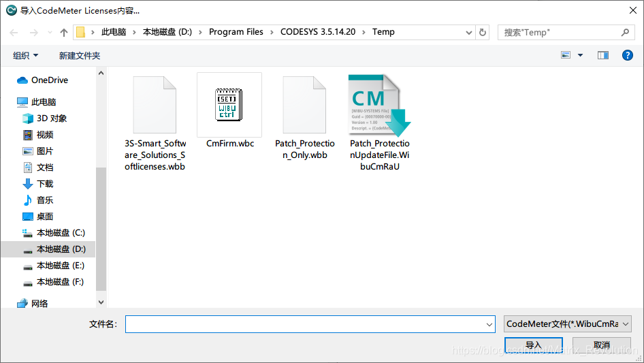
Task: Go up one folder level arrow
Action: (x=64, y=32)
